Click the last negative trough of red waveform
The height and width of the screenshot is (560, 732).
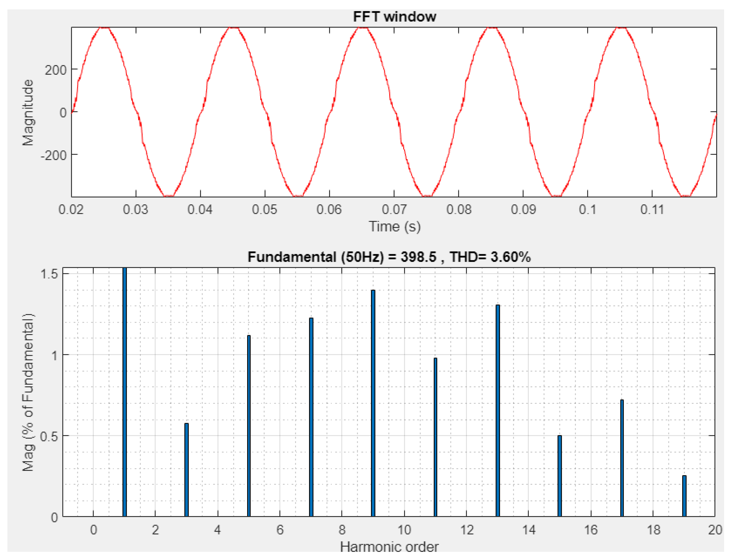pos(686,196)
